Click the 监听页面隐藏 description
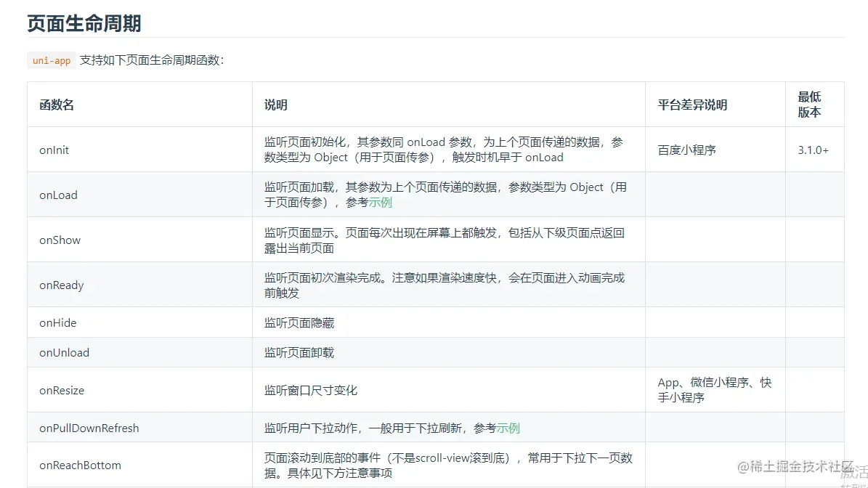Screen dimensions: 868x488 (299, 323)
